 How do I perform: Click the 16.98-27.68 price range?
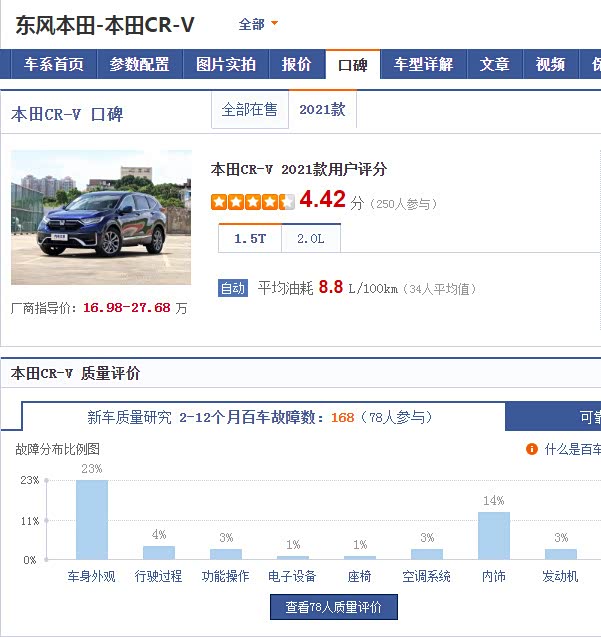click(127, 308)
